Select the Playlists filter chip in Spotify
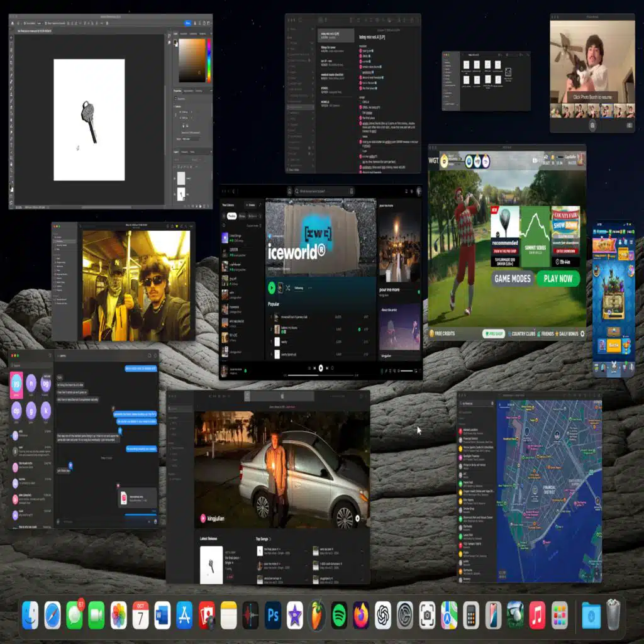 pyautogui.click(x=231, y=215)
